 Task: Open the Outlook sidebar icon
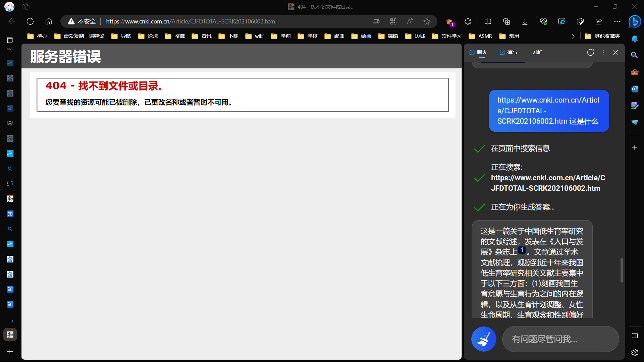pyautogui.click(x=635, y=89)
